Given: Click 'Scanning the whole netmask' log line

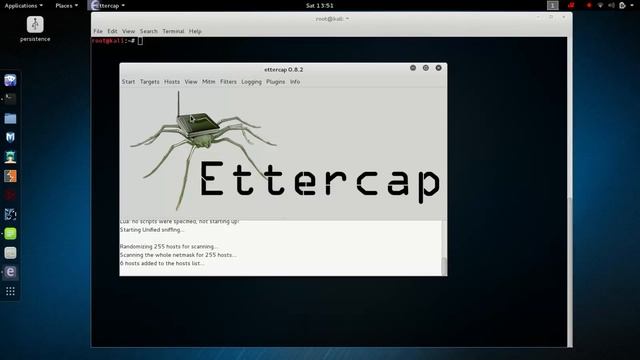Looking at the screenshot, I should coord(178,255).
